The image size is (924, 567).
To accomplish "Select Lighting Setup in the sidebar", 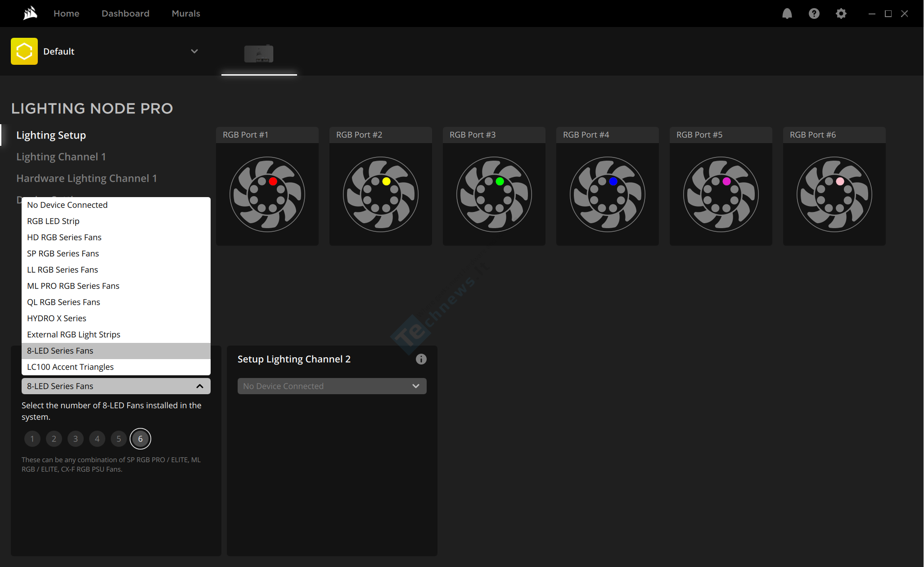I will coord(51,135).
